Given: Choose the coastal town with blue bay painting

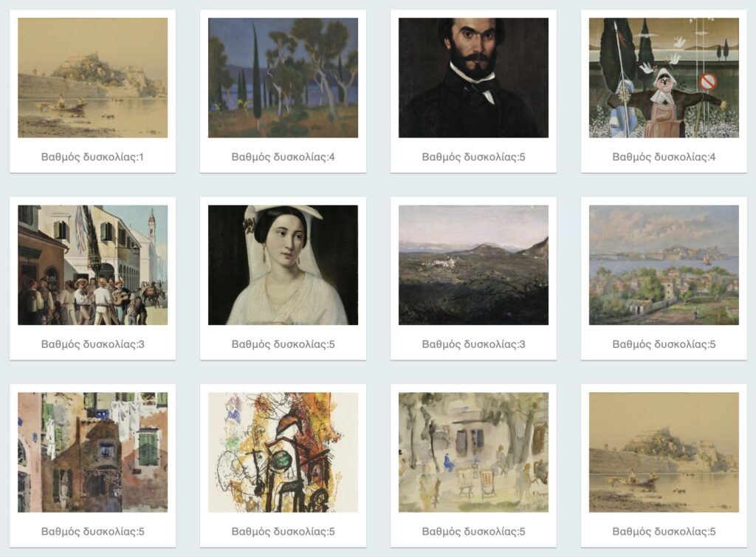Looking at the screenshot, I should point(664,264).
